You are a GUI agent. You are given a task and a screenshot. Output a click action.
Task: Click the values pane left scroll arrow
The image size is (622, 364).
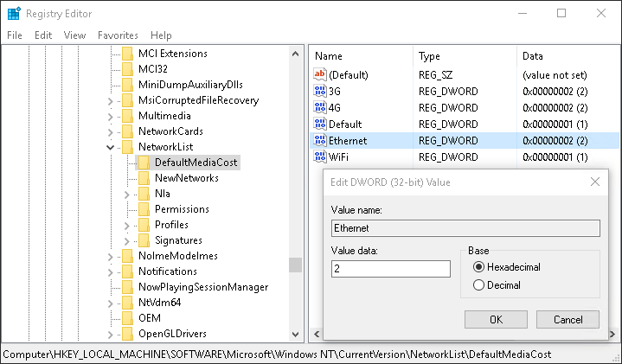coord(317,335)
